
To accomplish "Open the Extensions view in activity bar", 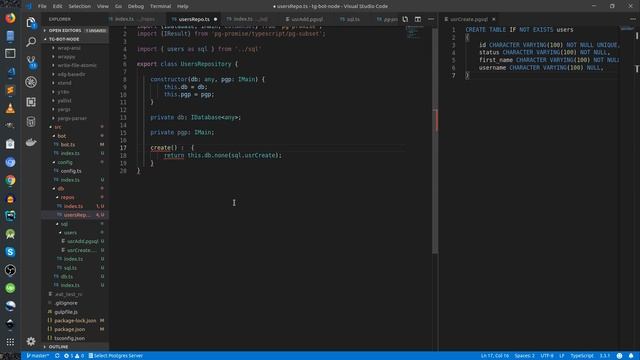I will [x=31, y=102].
